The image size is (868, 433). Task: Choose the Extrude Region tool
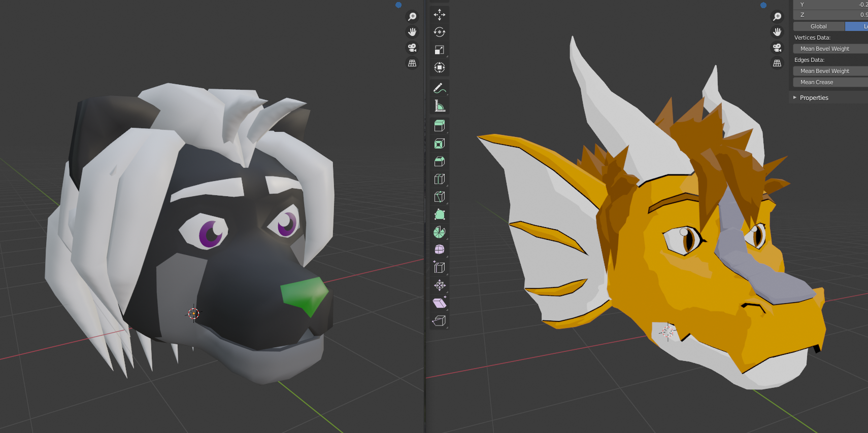point(440,126)
